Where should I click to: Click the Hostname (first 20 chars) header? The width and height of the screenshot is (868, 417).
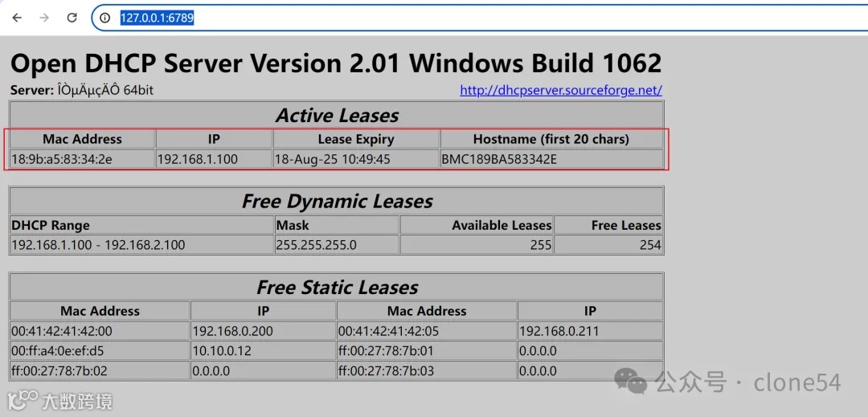pos(551,139)
